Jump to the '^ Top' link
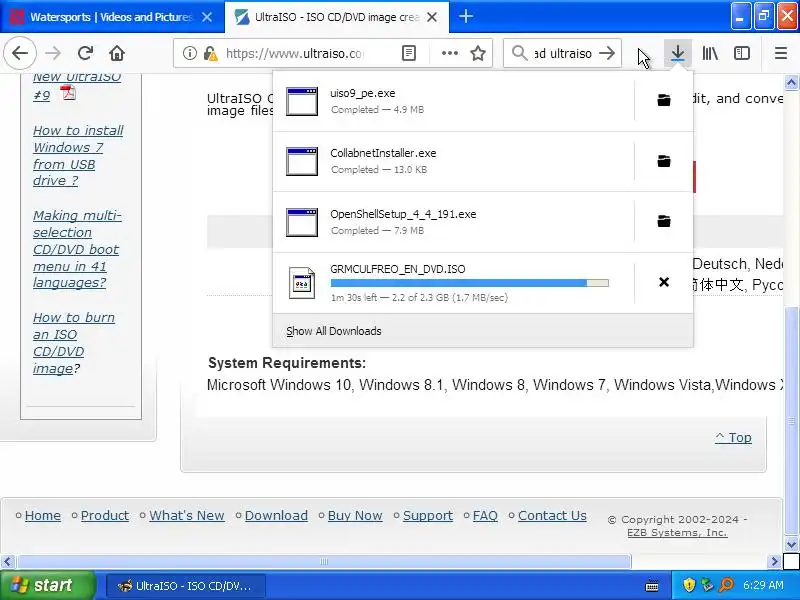 733,438
